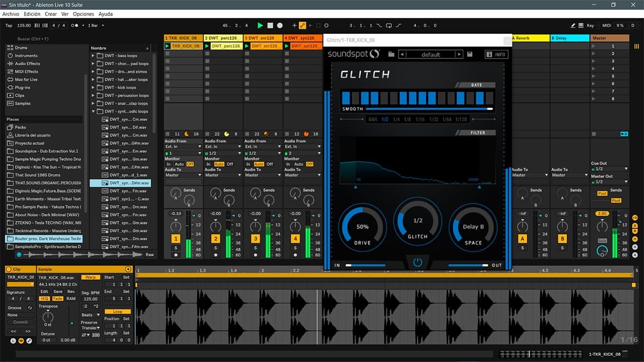Open track 2 Audio To Master dropdown
Image resolution: width=644 pixels, height=362 pixels.
(223, 175)
